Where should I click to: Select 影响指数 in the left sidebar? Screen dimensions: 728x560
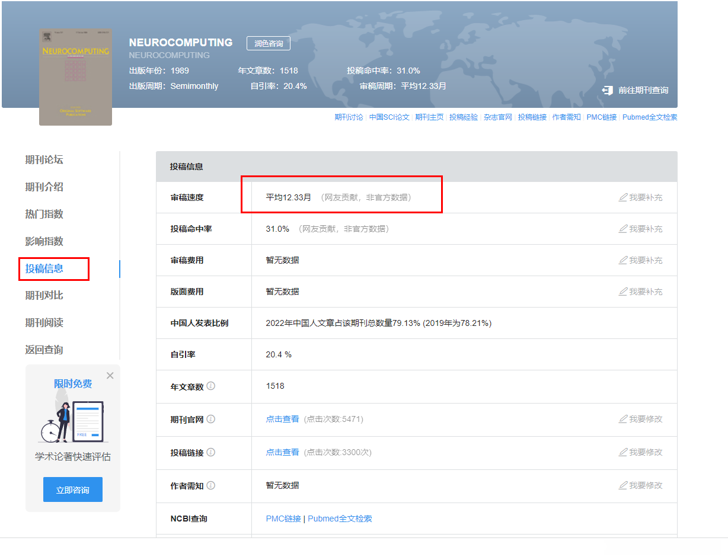[44, 241]
